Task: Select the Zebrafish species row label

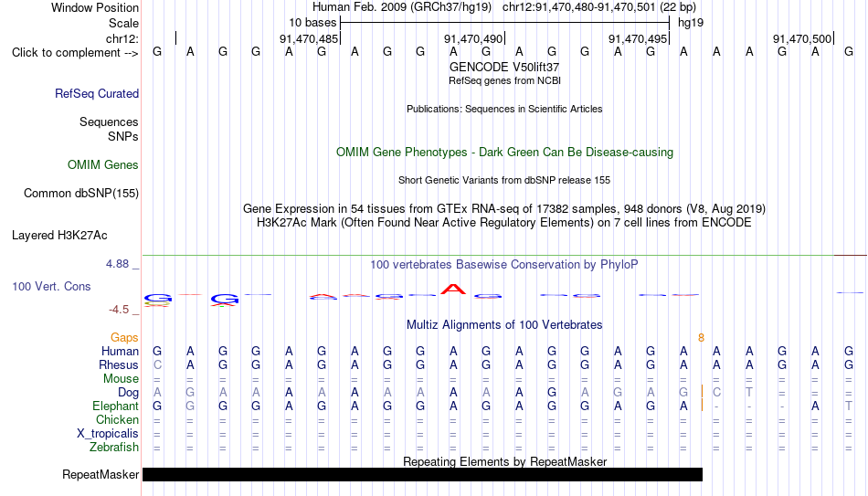Action: tap(114, 448)
